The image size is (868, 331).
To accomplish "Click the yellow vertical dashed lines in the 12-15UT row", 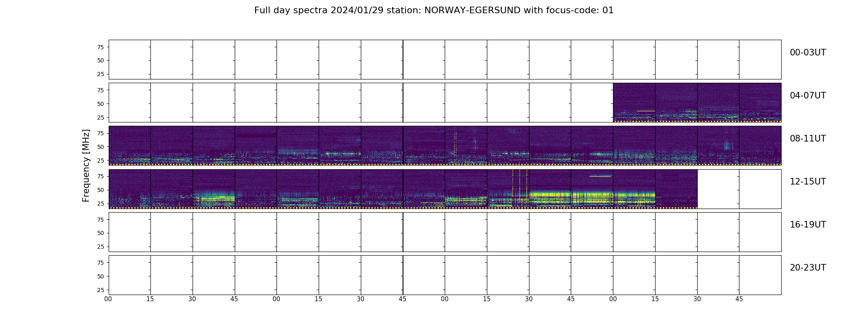I will coord(520,189).
